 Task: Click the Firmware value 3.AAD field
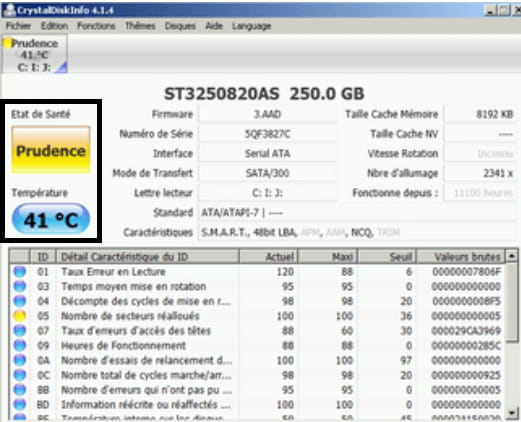pos(267,114)
